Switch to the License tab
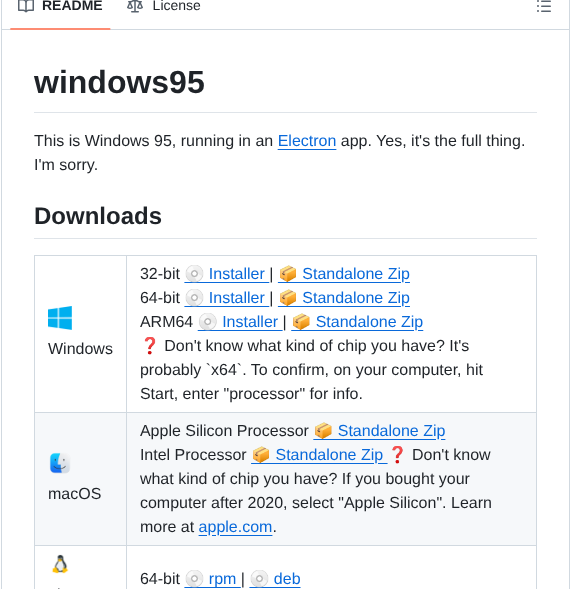The height and width of the screenshot is (589, 587). coord(164,6)
